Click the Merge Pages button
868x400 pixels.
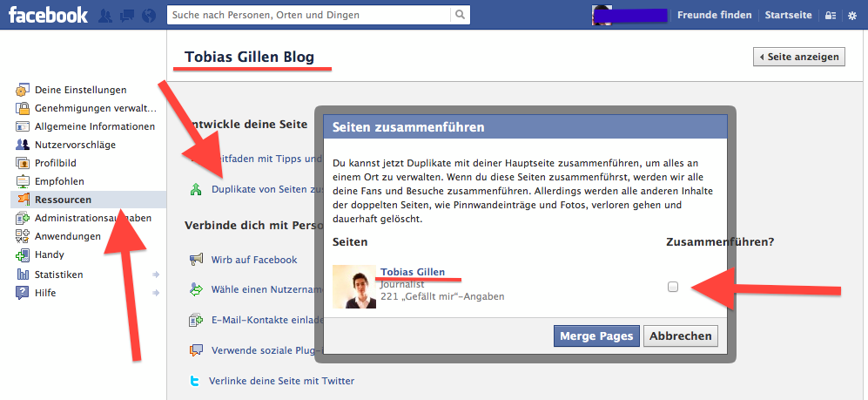(x=596, y=336)
